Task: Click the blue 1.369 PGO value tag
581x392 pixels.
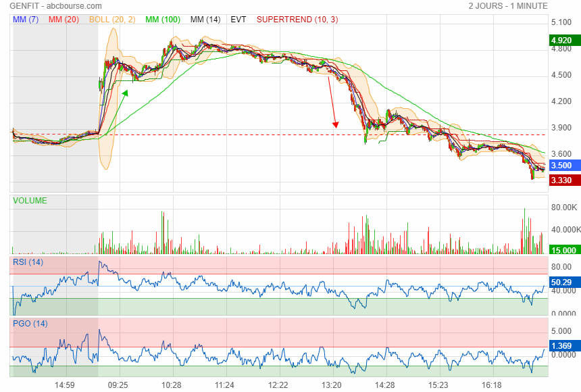Action: coord(565,345)
